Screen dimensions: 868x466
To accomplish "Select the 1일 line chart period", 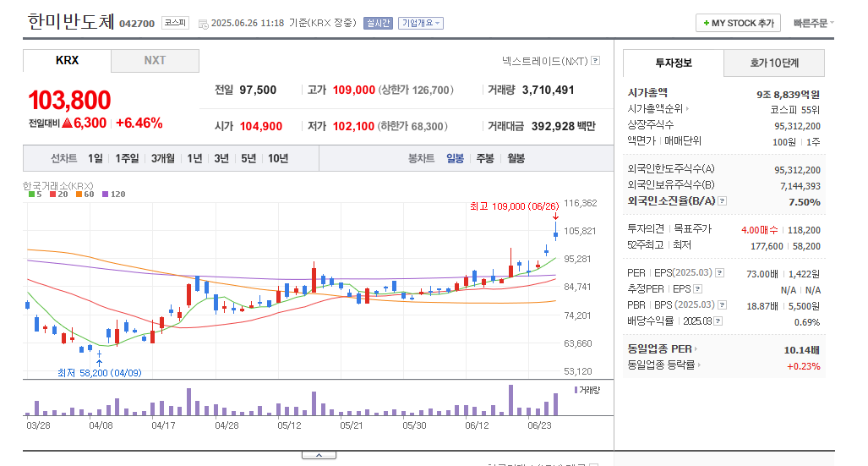I will 96,158.
